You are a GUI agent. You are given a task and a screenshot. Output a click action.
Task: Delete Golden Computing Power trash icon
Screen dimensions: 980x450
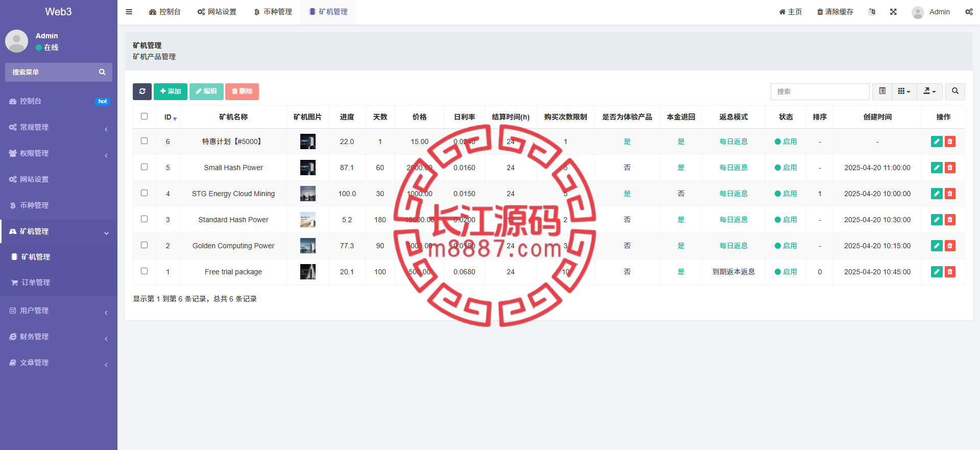(x=950, y=246)
